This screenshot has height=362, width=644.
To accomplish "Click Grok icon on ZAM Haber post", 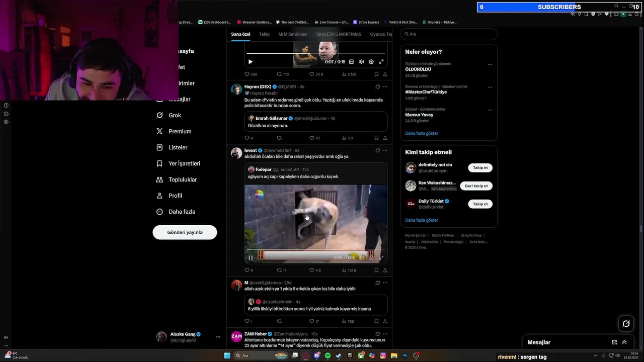I will click(377, 334).
